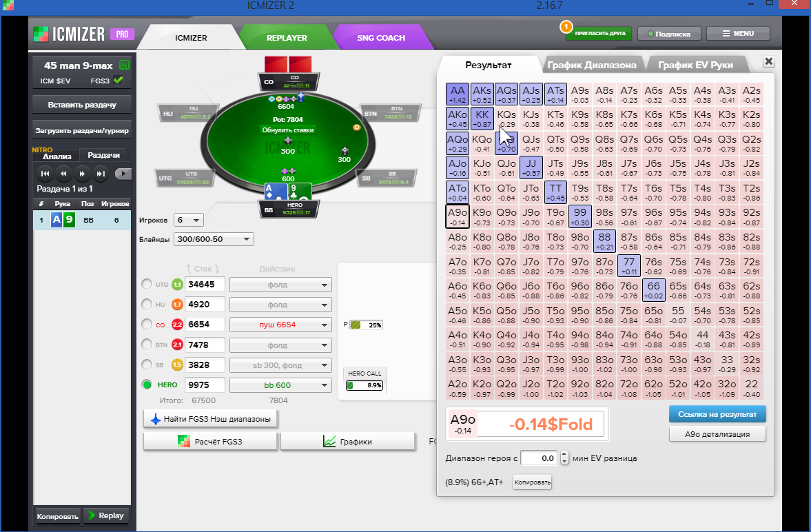The width and height of the screenshot is (811, 532).
Task: Close the result panel with X
Action: click(768, 61)
